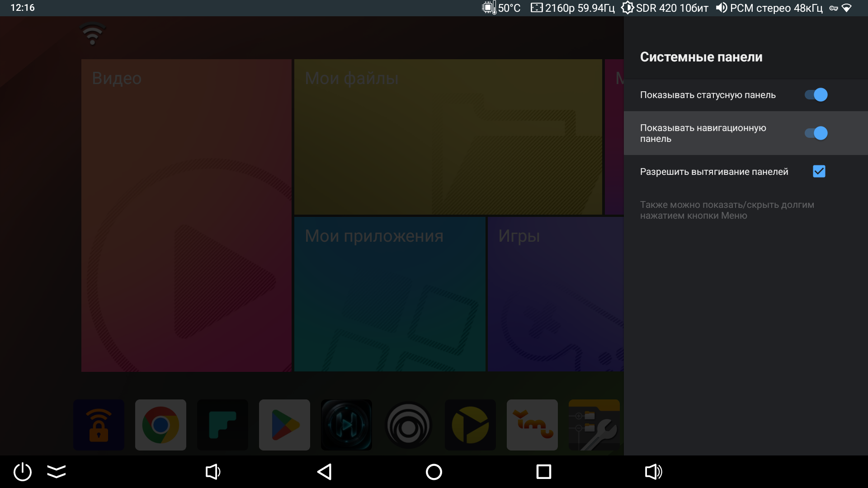Viewport: 868px width, 488px height.
Task: Launch the Google Play Store
Action: click(x=284, y=425)
